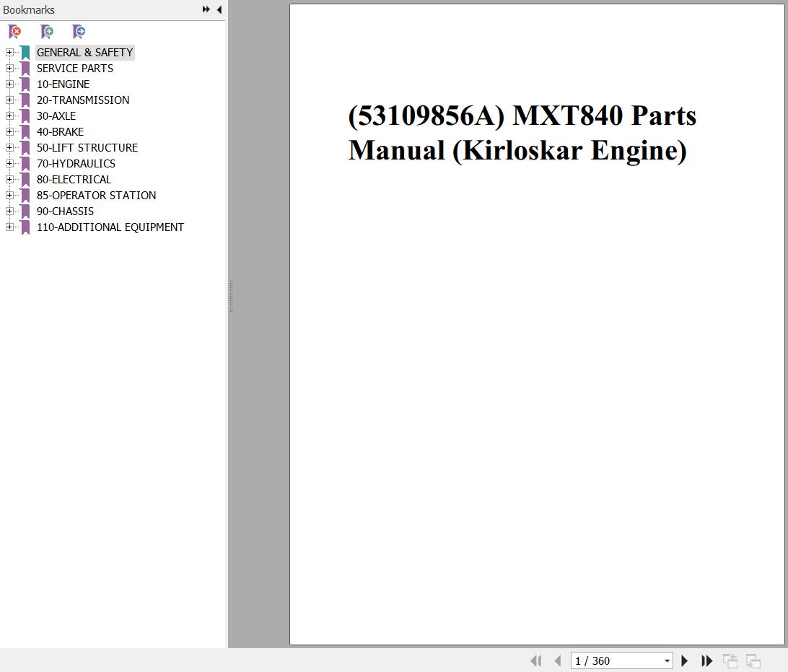This screenshot has height=672, width=788.
Task: Click the bookmark icon beside GENERAL & SAFETY
Action: pyautogui.click(x=25, y=52)
